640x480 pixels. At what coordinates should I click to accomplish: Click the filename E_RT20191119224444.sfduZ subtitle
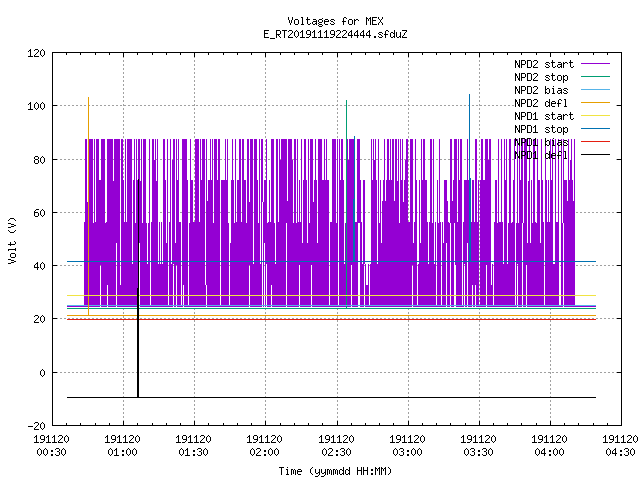pyautogui.click(x=335, y=34)
